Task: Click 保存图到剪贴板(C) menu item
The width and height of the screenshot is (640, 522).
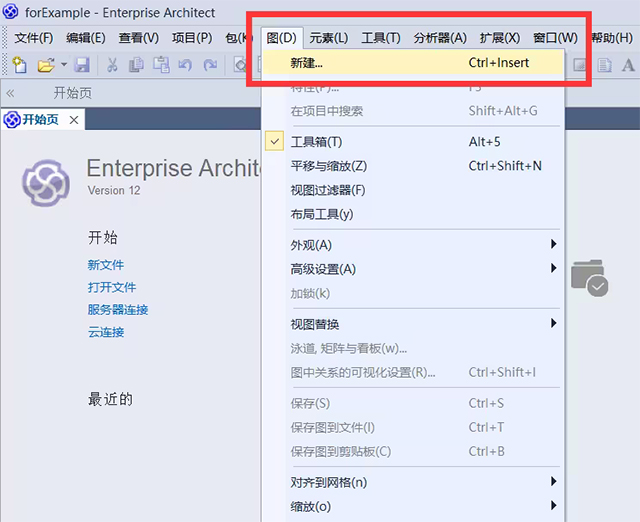Action: tap(413, 452)
